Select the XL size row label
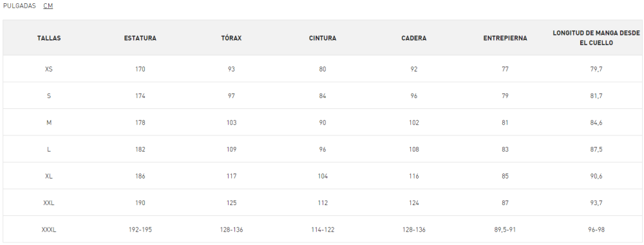This screenshot has height=245, width=644. pyautogui.click(x=49, y=176)
